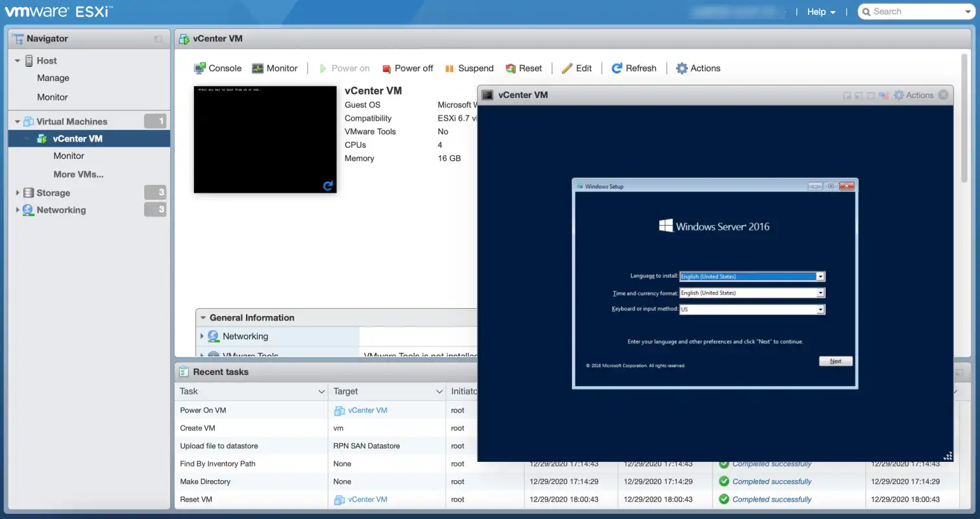
Task: Click the Recent tasks panel icon
Action: point(184,372)
